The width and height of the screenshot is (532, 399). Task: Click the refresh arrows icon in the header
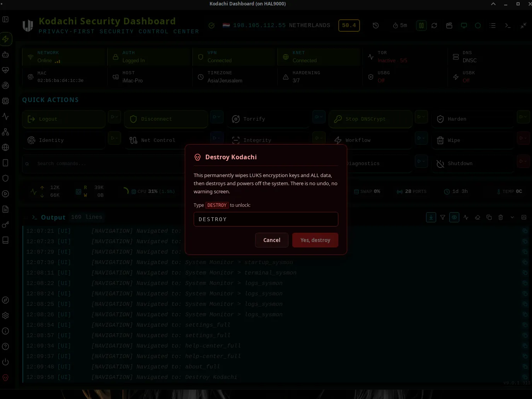pos(434,26)
